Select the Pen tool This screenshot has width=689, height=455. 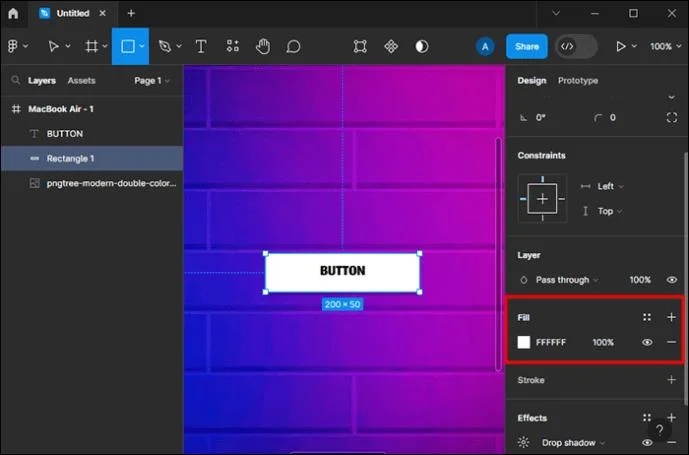click(x=165, y=46)
